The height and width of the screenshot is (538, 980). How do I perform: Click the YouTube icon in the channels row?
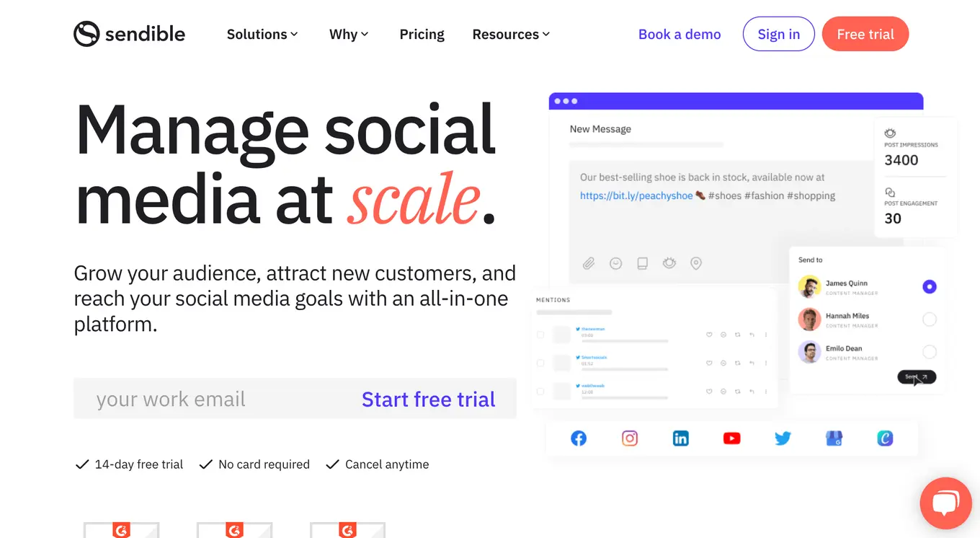[x=731, y=438]
